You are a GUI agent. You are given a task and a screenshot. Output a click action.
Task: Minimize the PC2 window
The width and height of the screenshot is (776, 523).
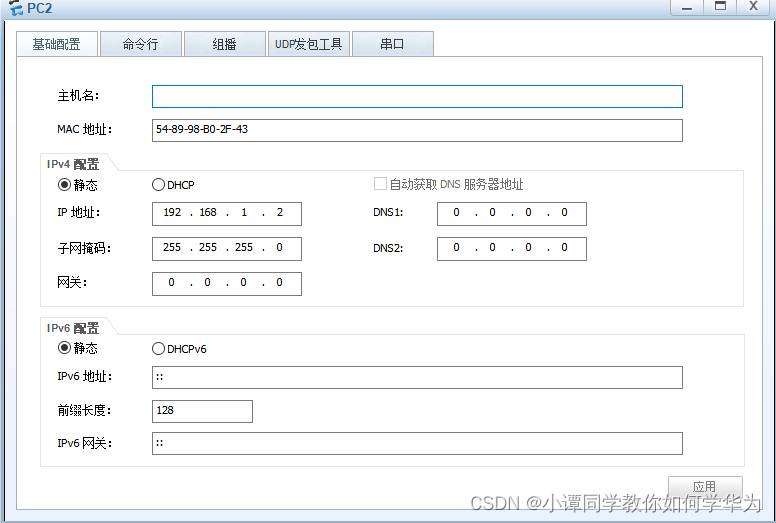687,7
